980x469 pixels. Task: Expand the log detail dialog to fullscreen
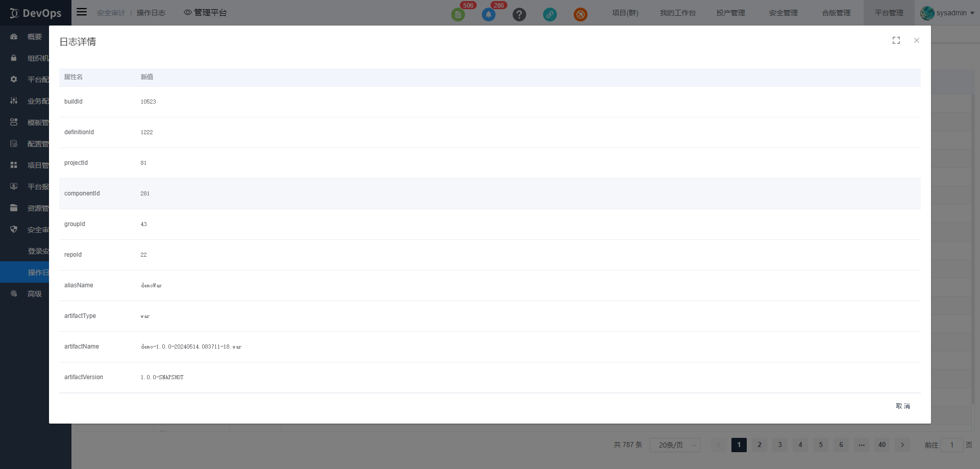(896, 40)
